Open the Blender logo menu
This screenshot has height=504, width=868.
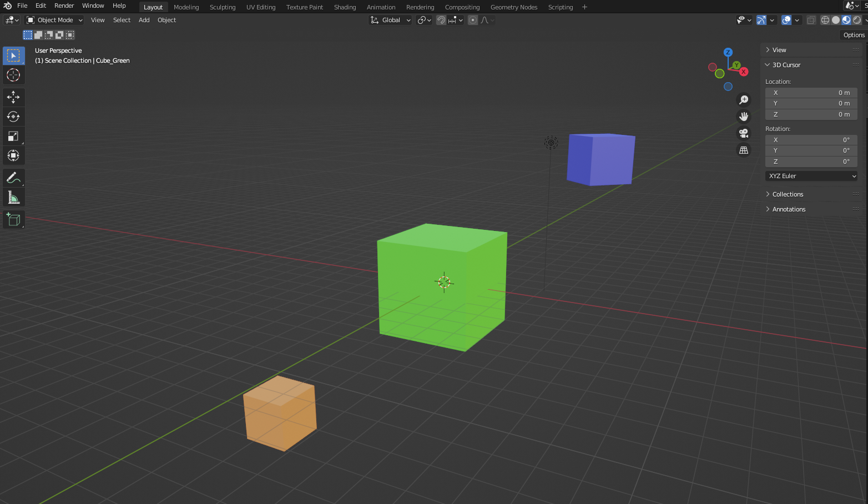pos(7,6)
